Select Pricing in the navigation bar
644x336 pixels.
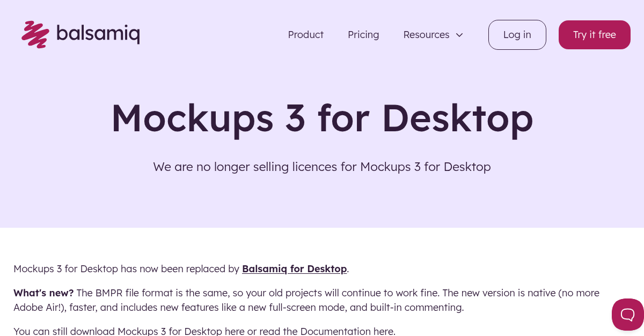(363, 34)
